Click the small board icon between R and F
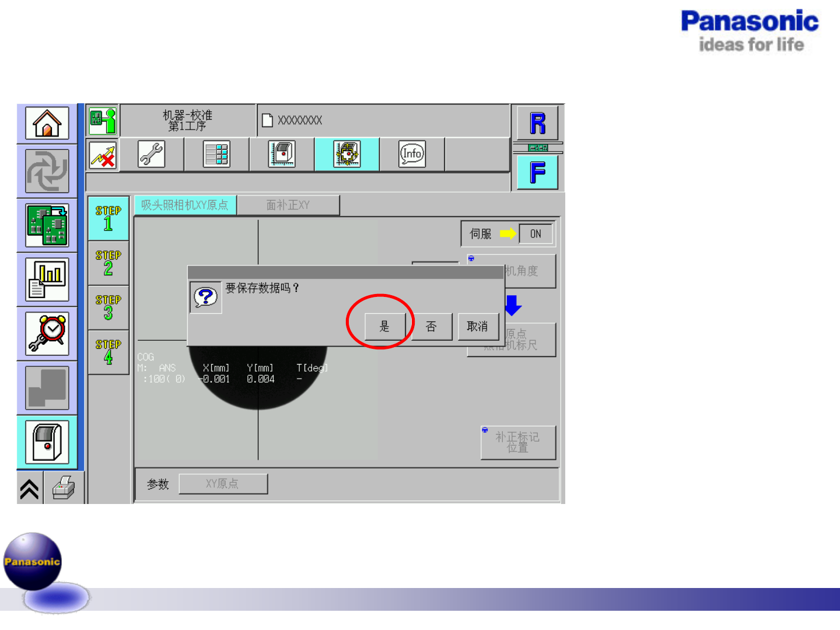The width and height of the screenshot is (840, 630). tap(537, 148)
